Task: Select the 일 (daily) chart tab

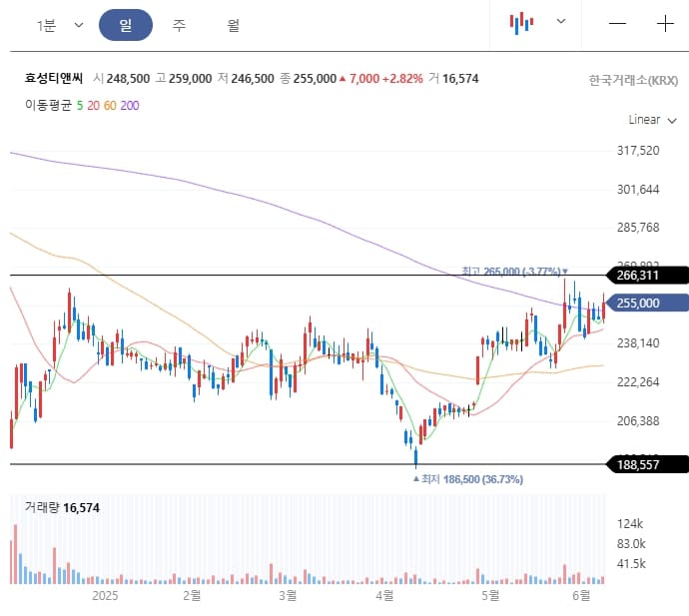Action: [x=126, y=25]
